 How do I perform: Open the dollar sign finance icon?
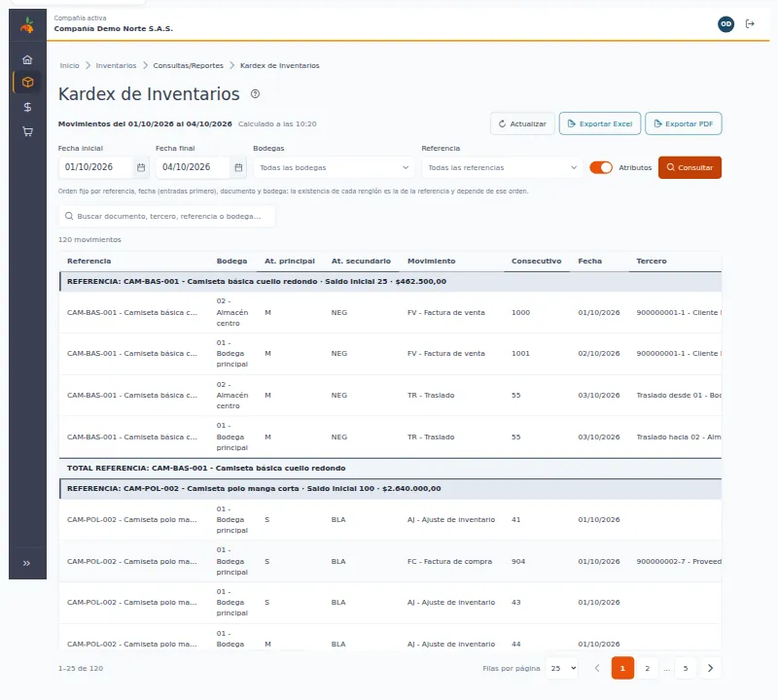(27, 107)
